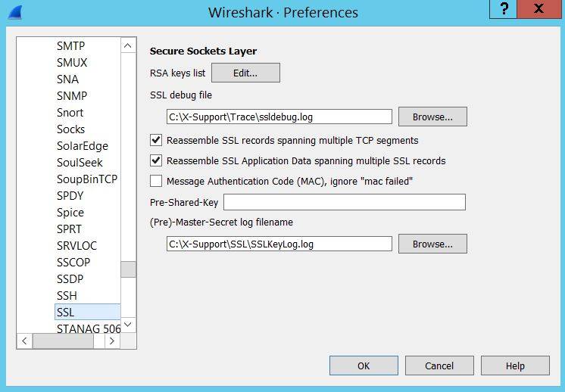This screenshot has width=565, height=392.
Task: Click the Master-Secret log filename field
Action: pyautogui.click(x=279, y=244)
